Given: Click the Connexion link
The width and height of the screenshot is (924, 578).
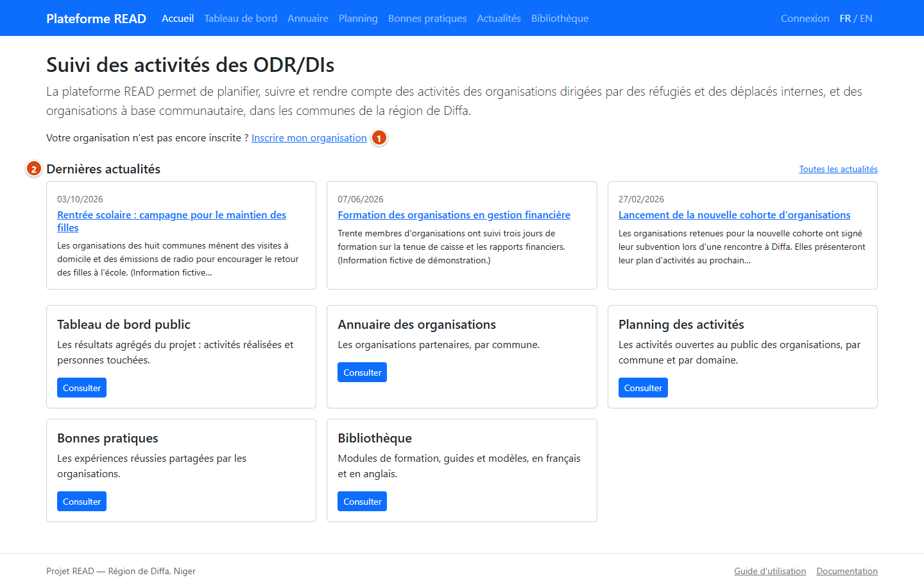Looking at the screenshot, I should [805, 19].
